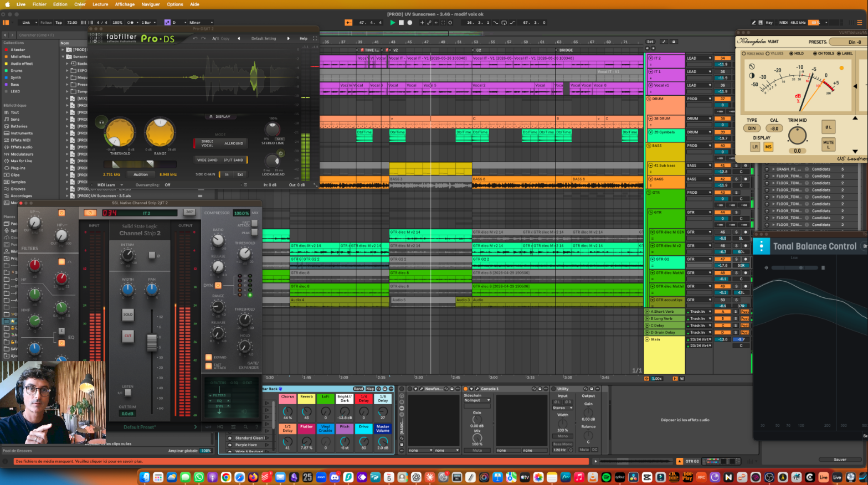Image resolution: width=868 pixels, height=485 pixels.
Task: Open the Pro-DS MIDI Learn dropdown
Action: tap(109, 185)
